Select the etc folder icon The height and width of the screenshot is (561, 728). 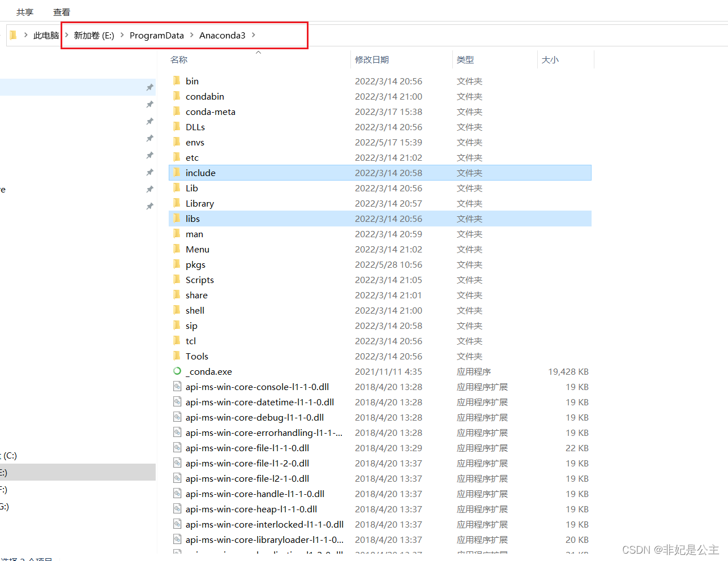pyautogui.click(x=177, y=157)
